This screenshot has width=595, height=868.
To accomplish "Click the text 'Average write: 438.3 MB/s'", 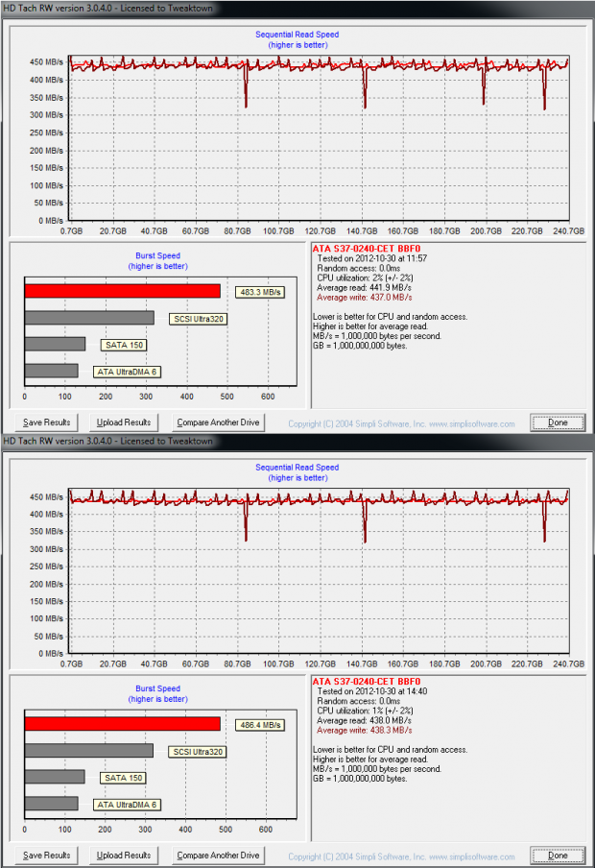I will [364, 731].
